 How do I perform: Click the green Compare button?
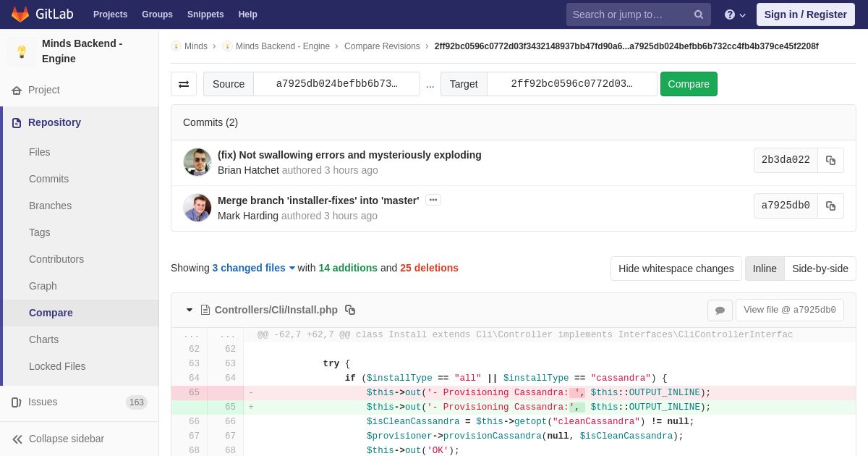[x=689, y=84]
